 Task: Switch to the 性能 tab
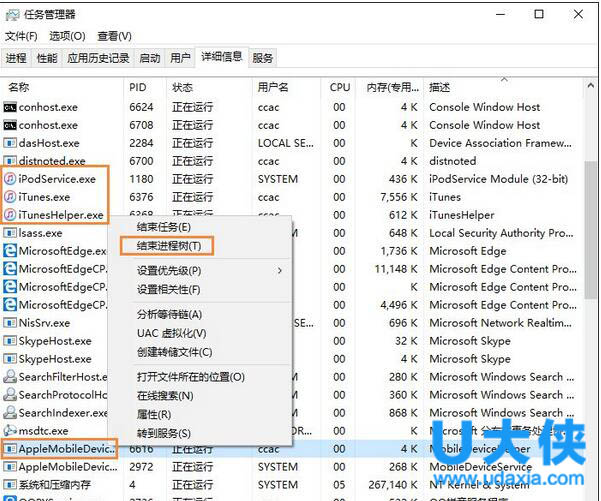(x=47, y=58)
